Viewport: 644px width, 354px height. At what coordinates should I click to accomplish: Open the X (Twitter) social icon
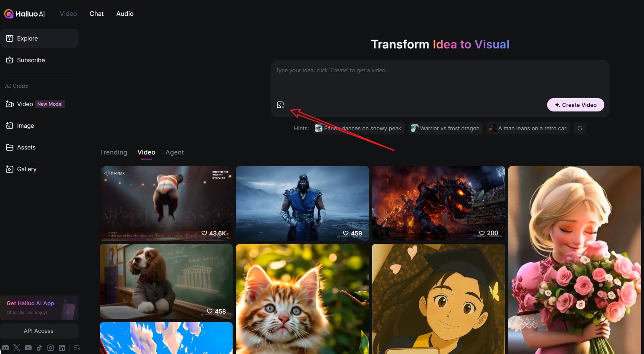pos(17,348)
